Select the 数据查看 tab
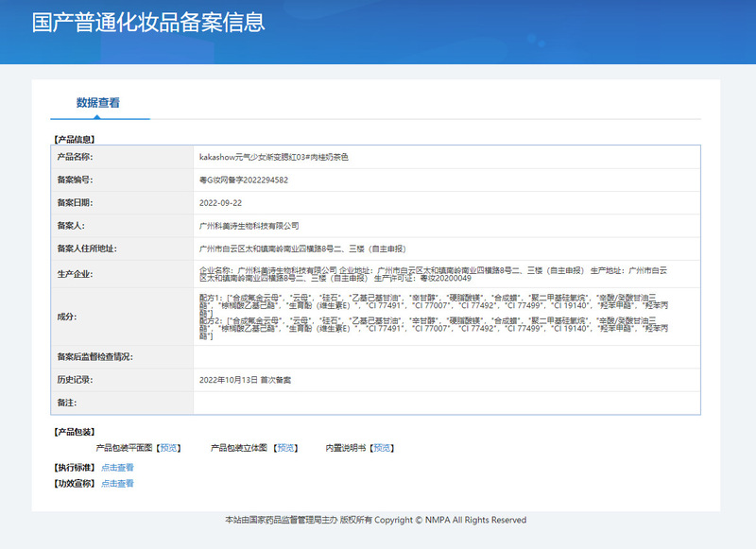 (x=98, y=103)
